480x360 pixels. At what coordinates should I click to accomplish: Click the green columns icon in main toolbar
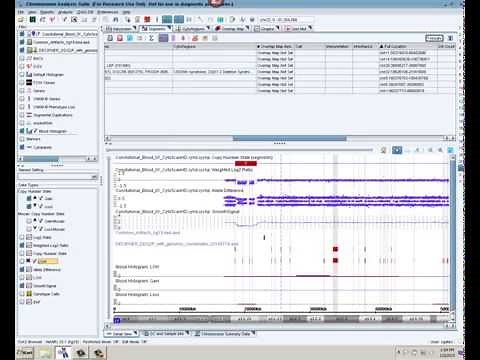220,20
